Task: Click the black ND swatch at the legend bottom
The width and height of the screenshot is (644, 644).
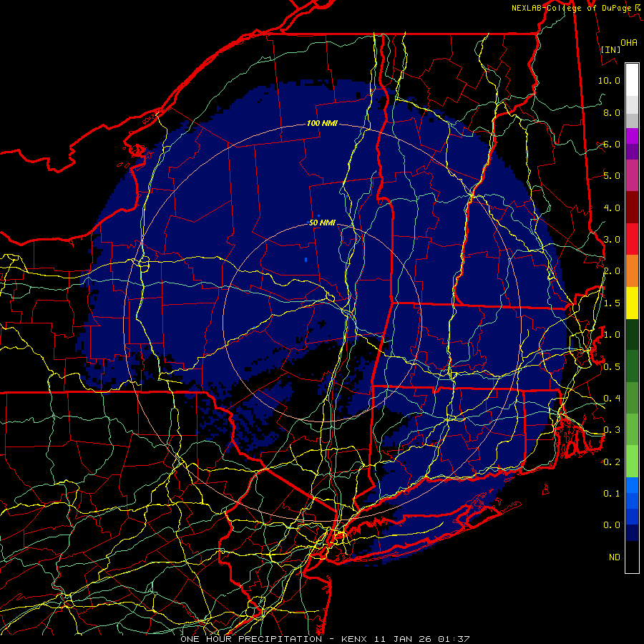Action: click(x=632, y=557)
